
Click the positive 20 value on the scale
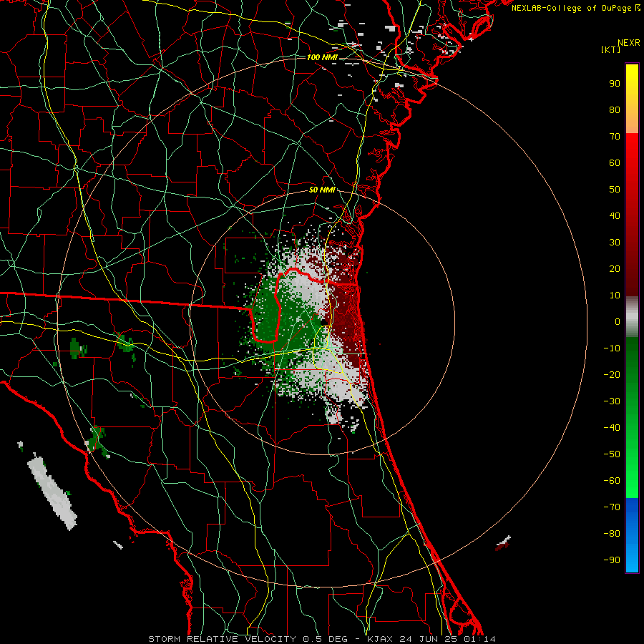tap(615, 268)
